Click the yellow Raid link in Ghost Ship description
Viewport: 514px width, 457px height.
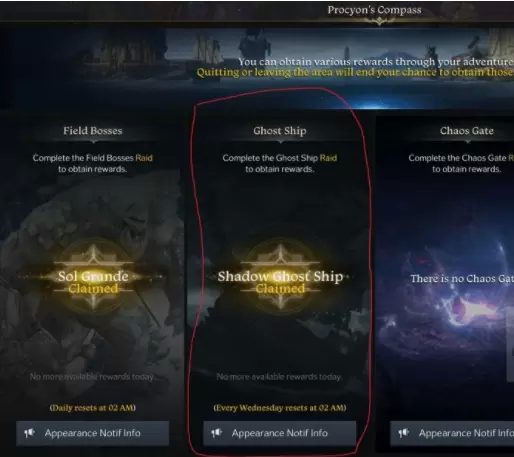(x=328, y=158)
